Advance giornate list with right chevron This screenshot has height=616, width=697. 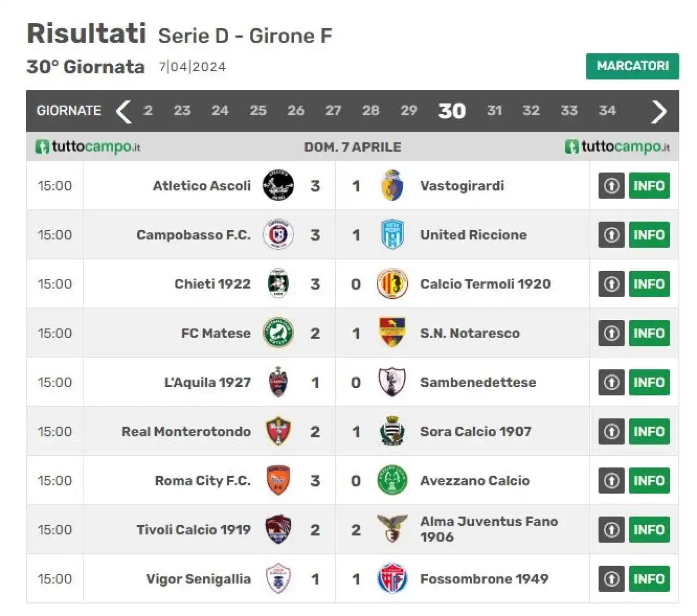(x=659, y=112)
